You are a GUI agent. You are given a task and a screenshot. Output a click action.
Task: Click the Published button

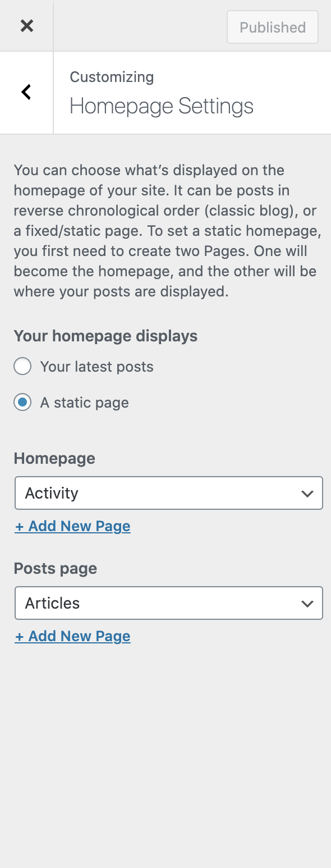(x=273, y=27)
